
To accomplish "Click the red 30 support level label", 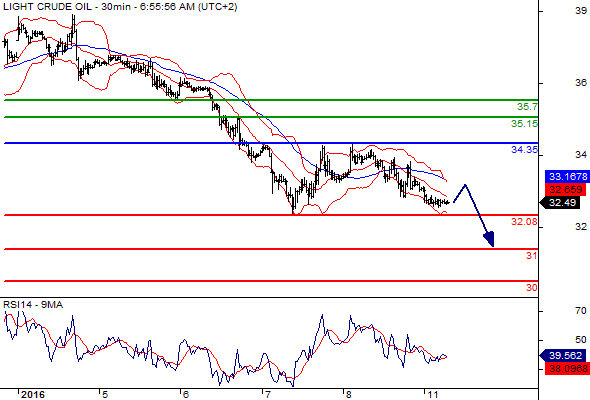I will (x=531, y=287).
